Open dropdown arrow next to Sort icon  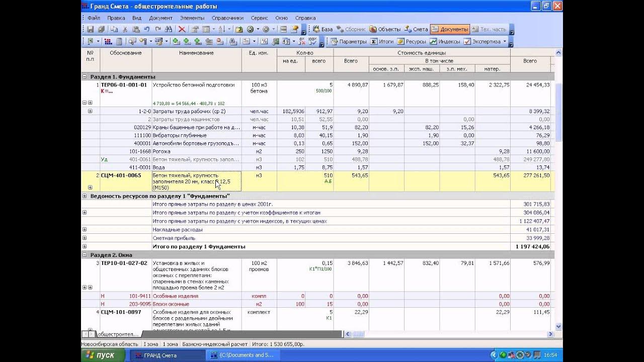pyautogui.click(x=229, y=29)
